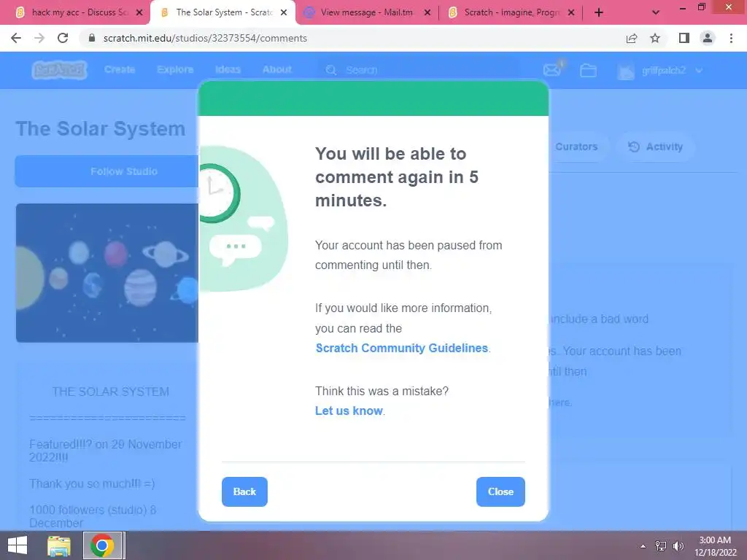Open the Scratch Community Guidelines link
The width and height of the screenshot is (747, 560).
(402, 348)
